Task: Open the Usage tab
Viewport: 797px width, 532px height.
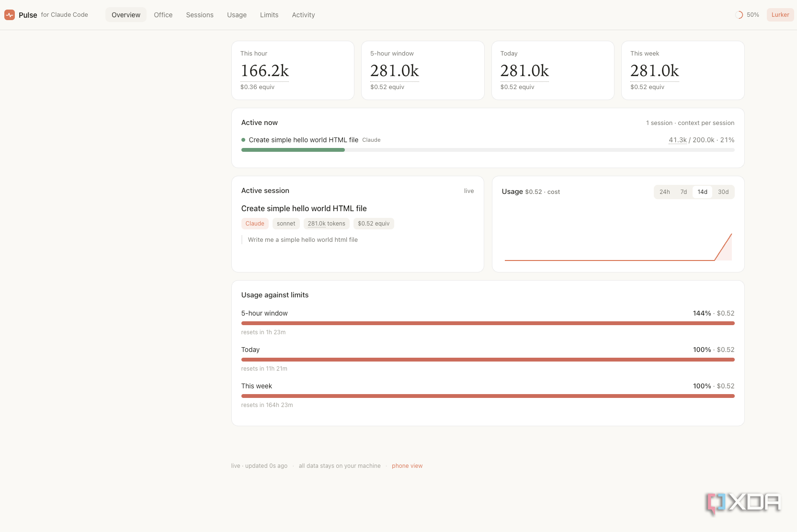Action: 237,15
